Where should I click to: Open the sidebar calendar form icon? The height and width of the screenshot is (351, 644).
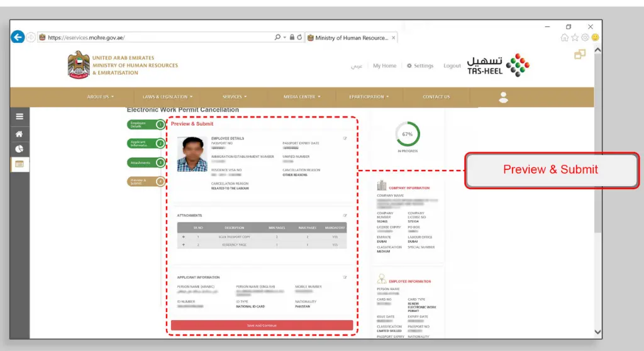(x=19, y=164)
